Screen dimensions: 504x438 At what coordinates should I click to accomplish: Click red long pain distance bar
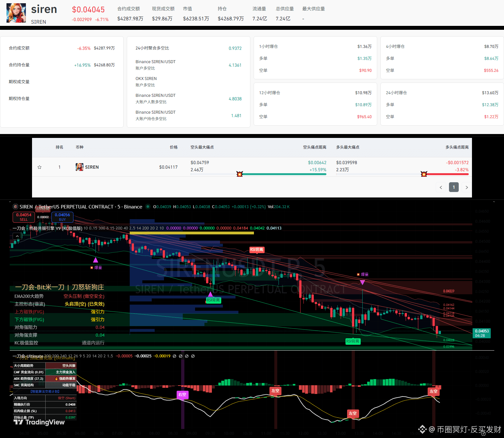click(447, 174)
